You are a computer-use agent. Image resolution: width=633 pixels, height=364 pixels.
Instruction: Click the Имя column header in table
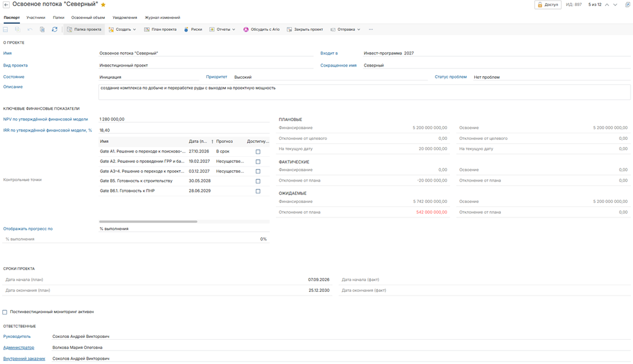(104, 142)
